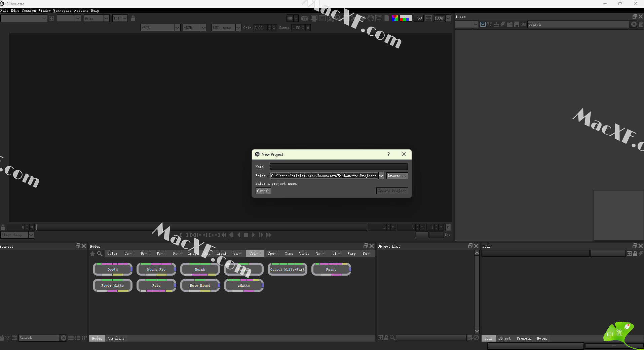Open the Folder path dropdown

pos(381,176)
